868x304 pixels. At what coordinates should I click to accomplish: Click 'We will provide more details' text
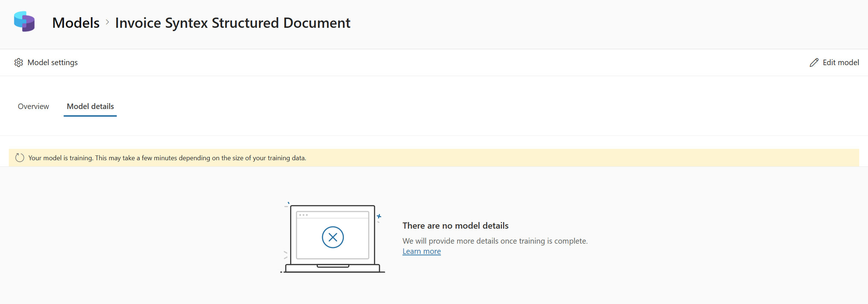point(495,241)
